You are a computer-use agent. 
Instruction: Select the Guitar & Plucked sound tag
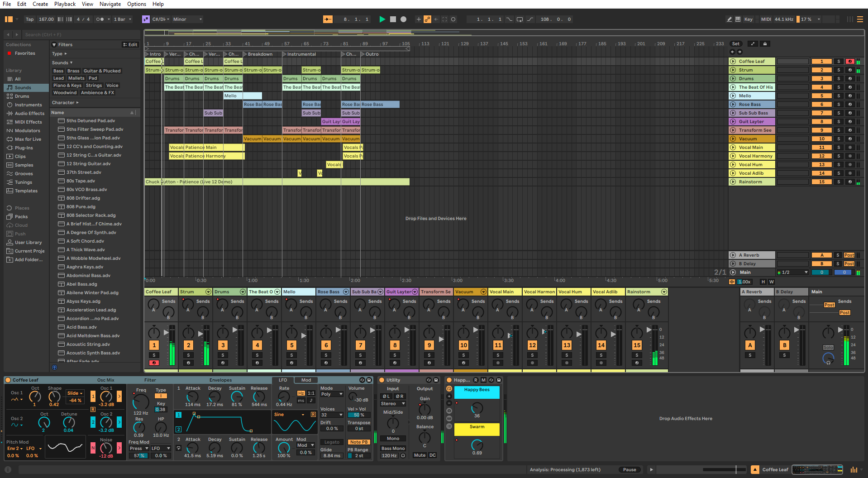(102, 71)
